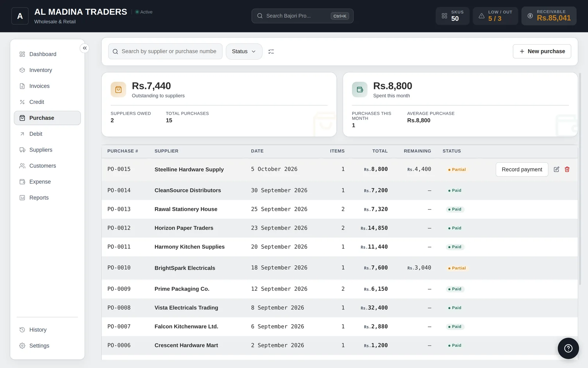Click the Al Madina Traders logo avatar

coord(20,16)
